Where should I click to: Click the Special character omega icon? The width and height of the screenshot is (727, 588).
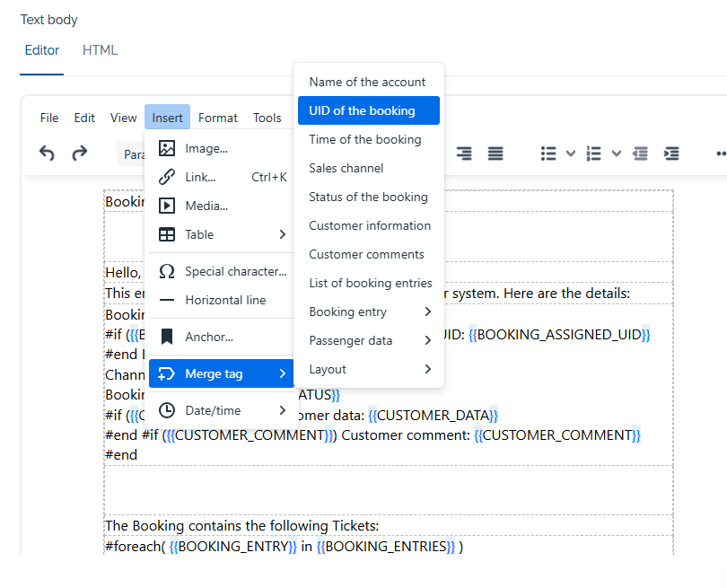coord(167,271)
